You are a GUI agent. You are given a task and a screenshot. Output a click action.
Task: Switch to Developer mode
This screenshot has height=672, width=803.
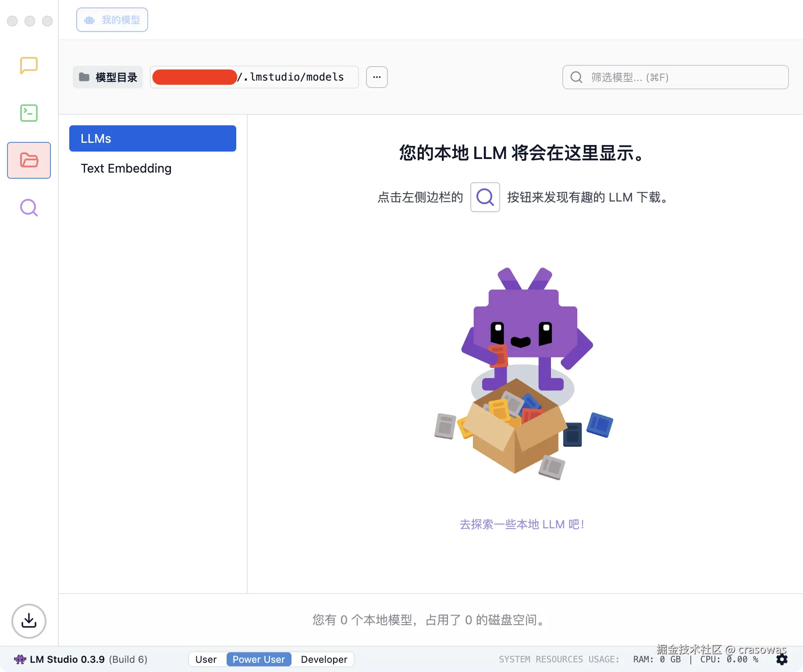coord(323,659)
